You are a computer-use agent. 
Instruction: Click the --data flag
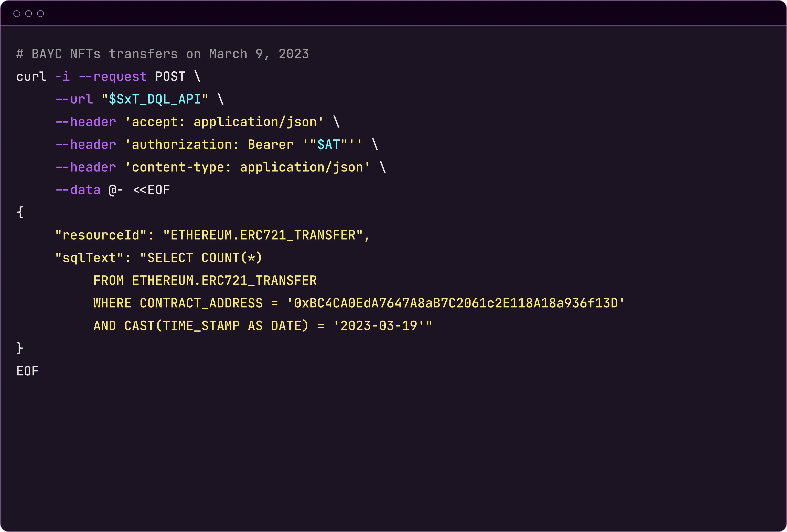[x=78, y=190]
